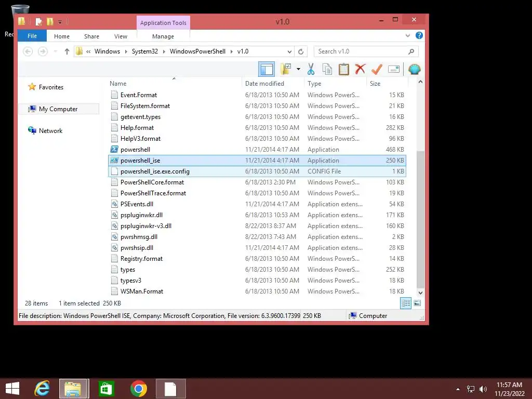The width and height of the screenshot is (532, 399).
Task: Click the Application Tools contextual tab
Action: (x=163, y=23)
